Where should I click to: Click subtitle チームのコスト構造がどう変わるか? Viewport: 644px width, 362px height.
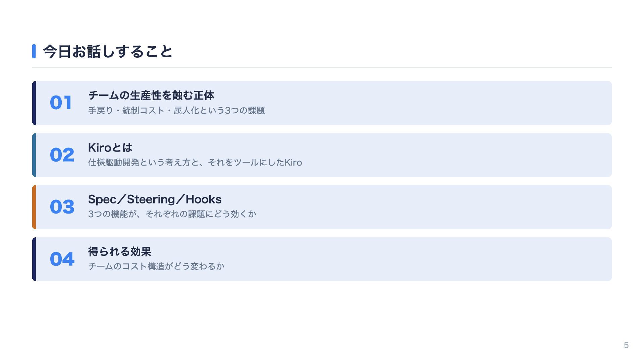click(x=156, y=266)
